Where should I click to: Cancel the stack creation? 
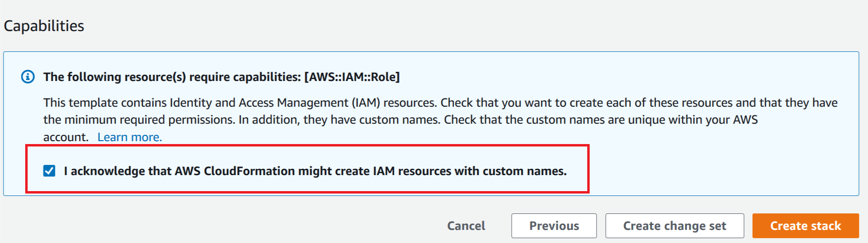(466, 226)
